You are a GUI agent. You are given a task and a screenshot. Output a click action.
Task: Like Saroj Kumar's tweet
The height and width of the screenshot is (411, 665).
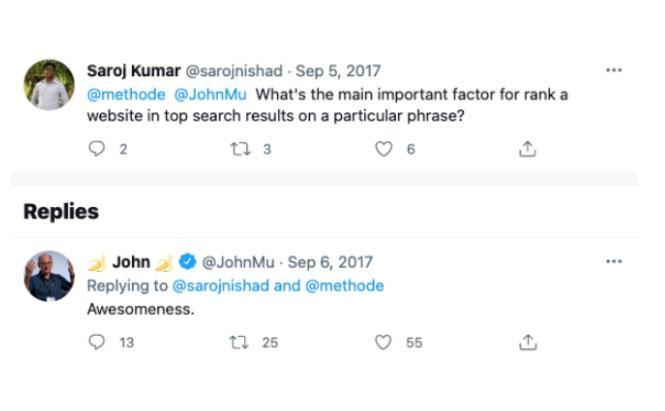[x=383, y=149]
